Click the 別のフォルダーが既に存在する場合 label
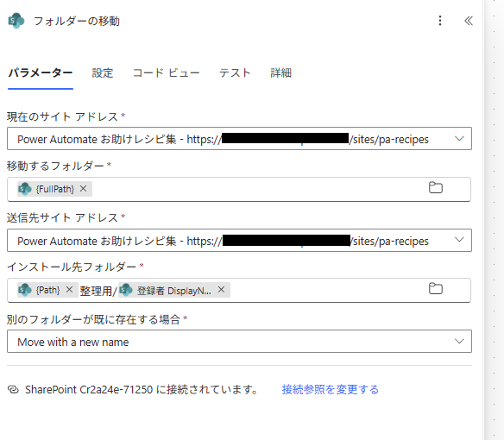 (93, 319)
